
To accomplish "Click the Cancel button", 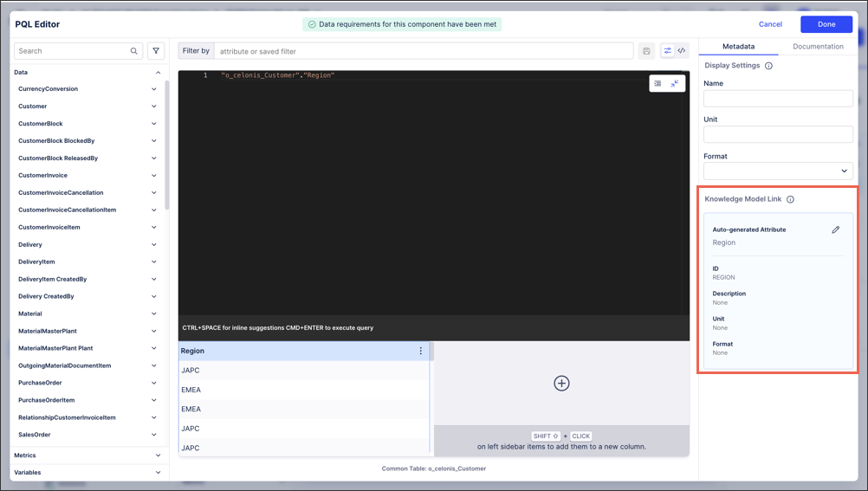I will tap(770, 24).
